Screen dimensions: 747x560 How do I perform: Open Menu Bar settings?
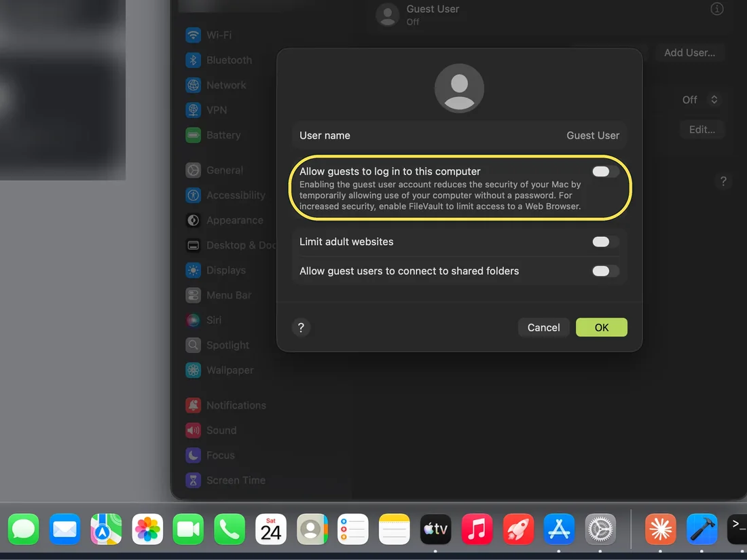[219, 295]
